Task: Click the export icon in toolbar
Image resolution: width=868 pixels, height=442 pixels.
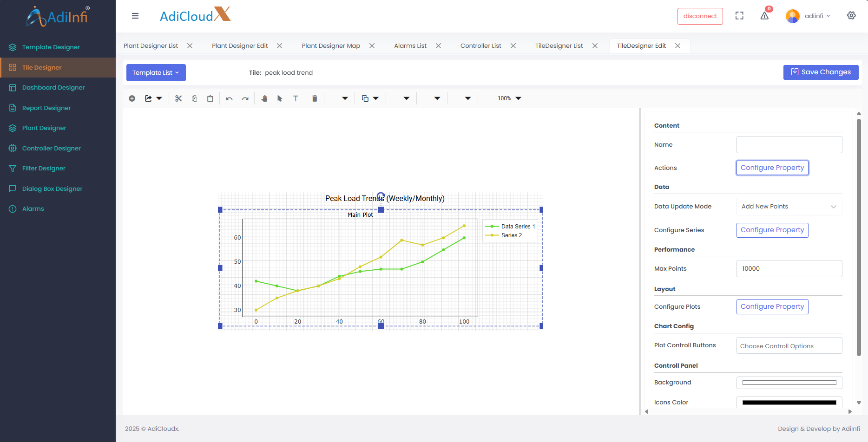Action: point(148,98)
